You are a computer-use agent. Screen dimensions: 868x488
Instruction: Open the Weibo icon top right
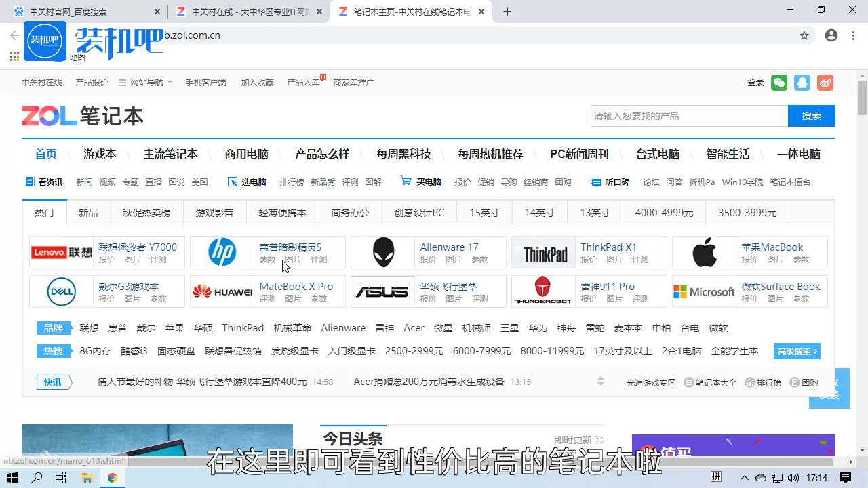pos(825,82)
